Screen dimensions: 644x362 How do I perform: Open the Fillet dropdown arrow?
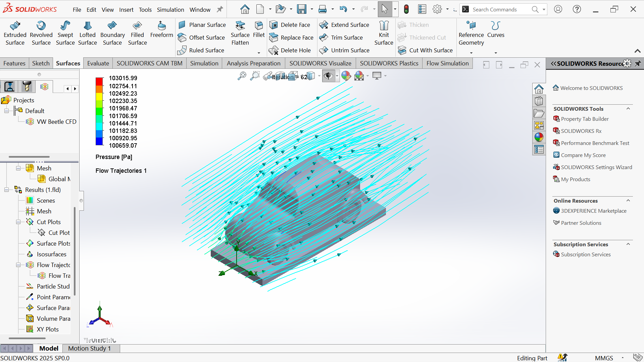(259, 53)
